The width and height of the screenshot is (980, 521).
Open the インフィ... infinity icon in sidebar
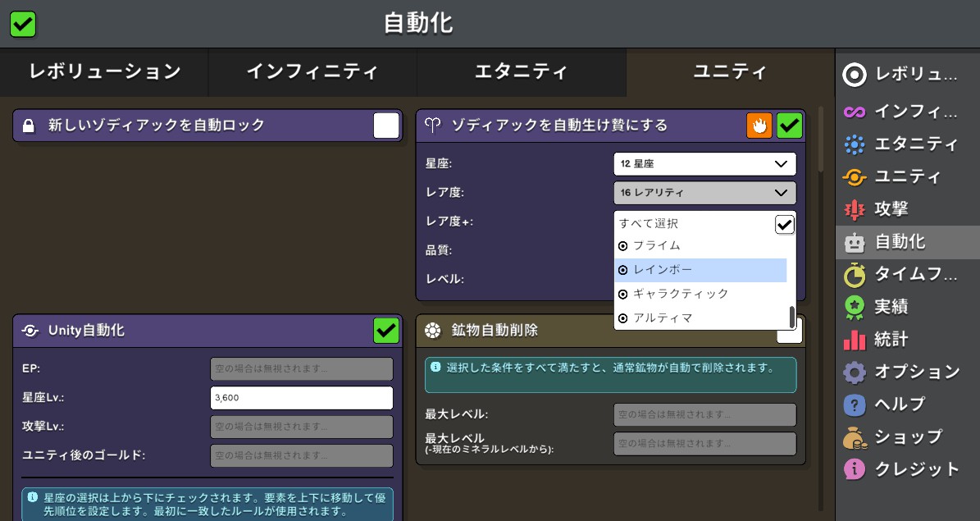(x=855, y=112)
